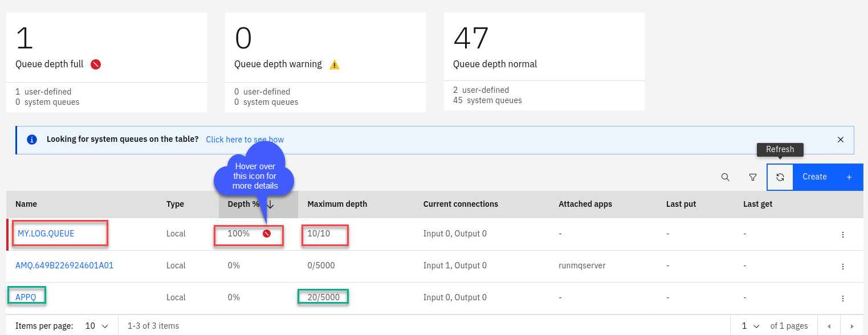Dismiss the system queues info banner
This screenshot has width=868, height=335.
840,140
